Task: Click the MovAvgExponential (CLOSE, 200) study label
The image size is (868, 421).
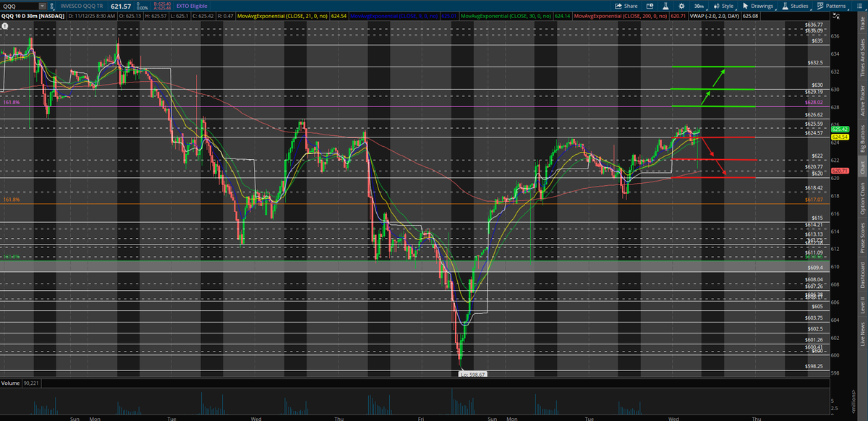Action: [x=622, y=15]
